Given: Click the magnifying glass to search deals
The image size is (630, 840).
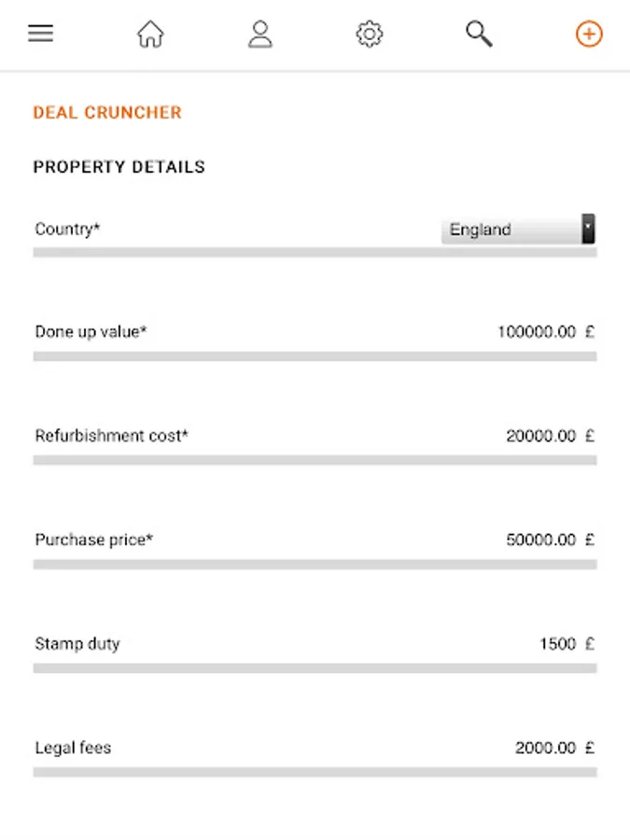Looking at the screenshot, I should [478, 34].
